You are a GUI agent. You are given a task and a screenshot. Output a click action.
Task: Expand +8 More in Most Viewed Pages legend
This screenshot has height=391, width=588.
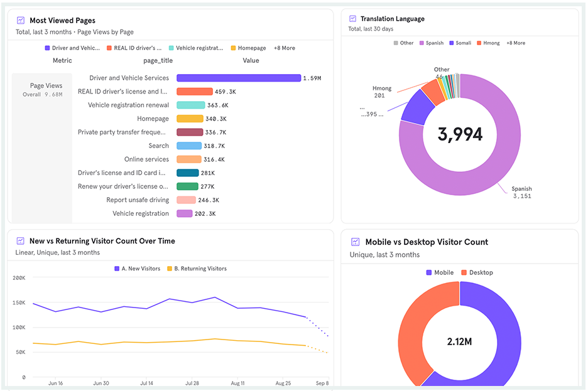tap(284, 48)
